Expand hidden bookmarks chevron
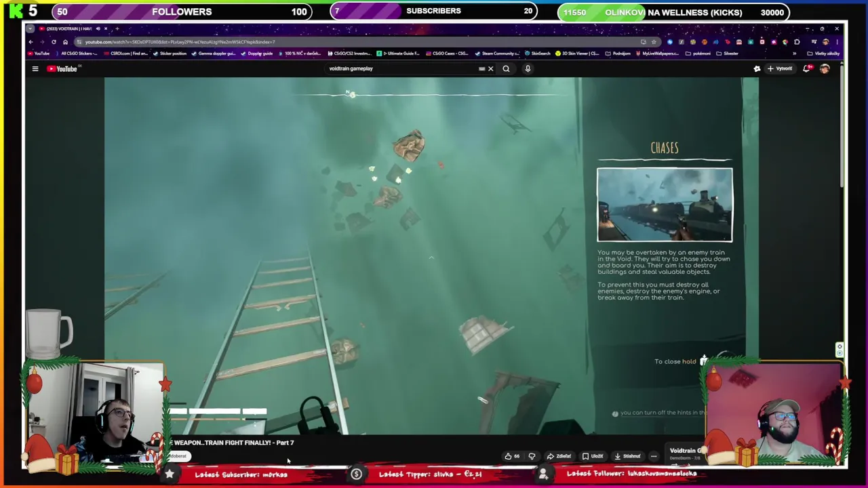The height and width of the screenshot is (488, 868). tap(794, 54)
